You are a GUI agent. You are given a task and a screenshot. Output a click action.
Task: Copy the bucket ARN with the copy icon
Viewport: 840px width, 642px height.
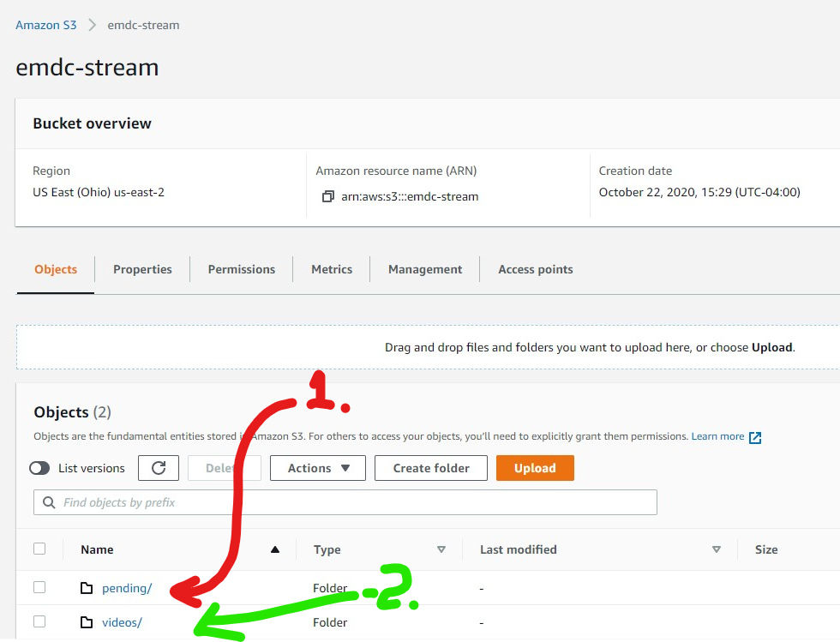pos(327,196)
